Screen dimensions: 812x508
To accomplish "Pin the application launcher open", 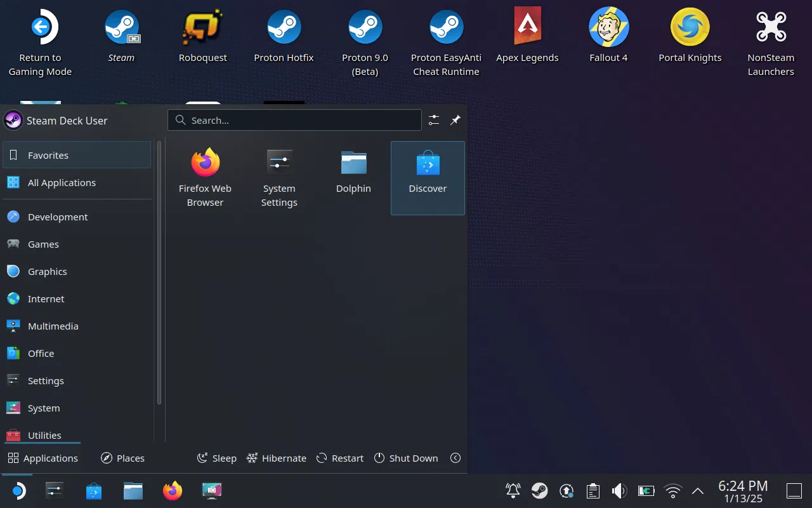I will [455, 120].
